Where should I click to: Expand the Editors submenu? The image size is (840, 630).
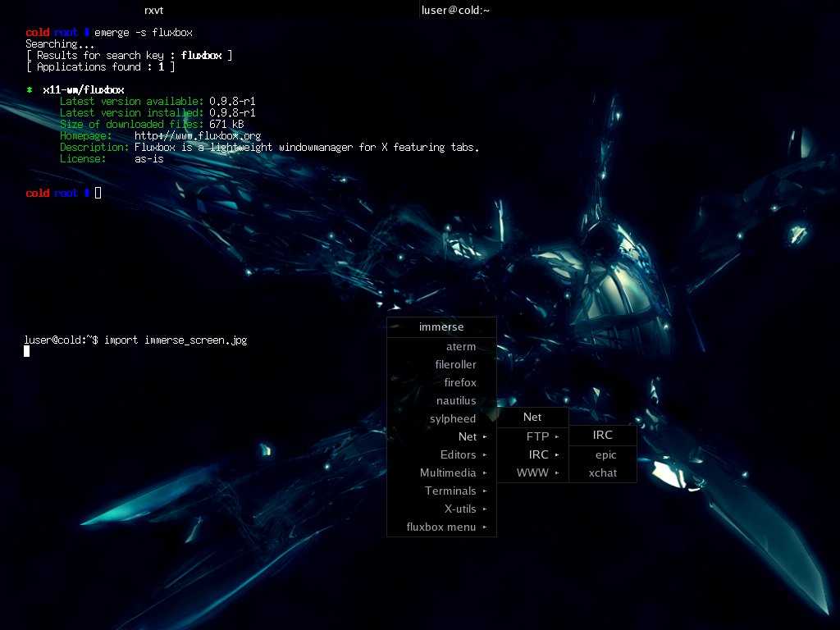click(x=458, y=454)
